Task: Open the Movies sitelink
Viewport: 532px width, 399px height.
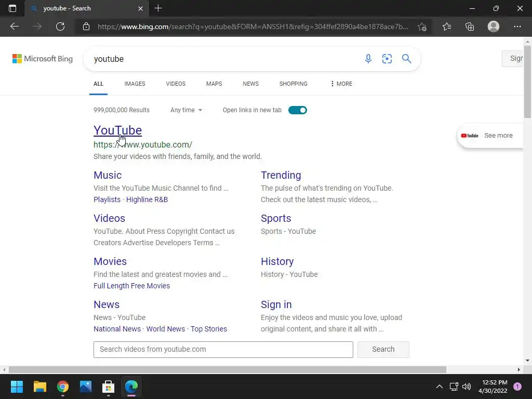Action: pos(110,261)
